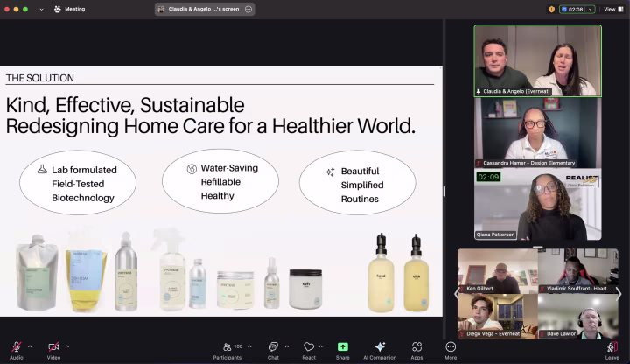Click the 'Lab formulated' oval on slide

[x=78, y=183]
